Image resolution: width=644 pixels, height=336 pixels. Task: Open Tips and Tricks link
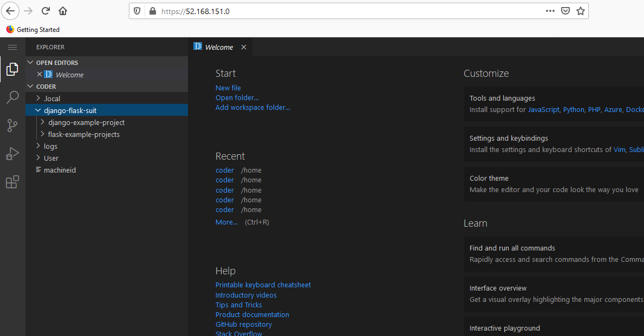239,305
